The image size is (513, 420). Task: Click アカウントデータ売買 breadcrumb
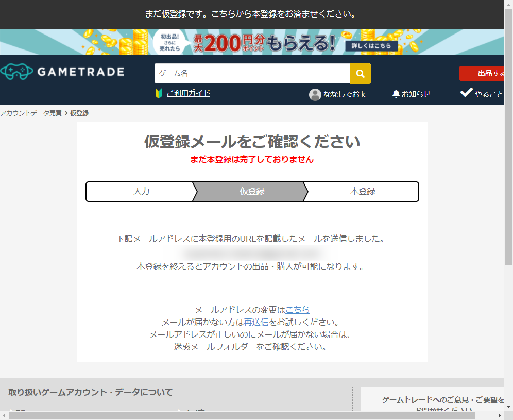[x=31, y=113]
